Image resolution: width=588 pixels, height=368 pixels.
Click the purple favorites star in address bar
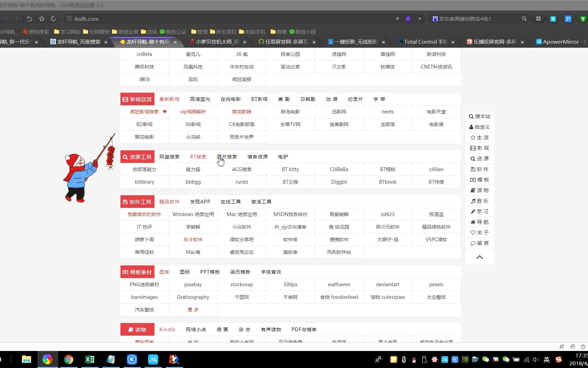[408, 19]
